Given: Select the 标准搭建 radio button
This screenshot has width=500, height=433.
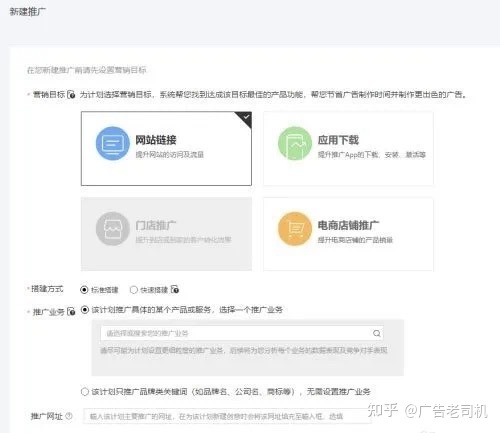Looking at the screenshot, I should click(x=84, y=290).
